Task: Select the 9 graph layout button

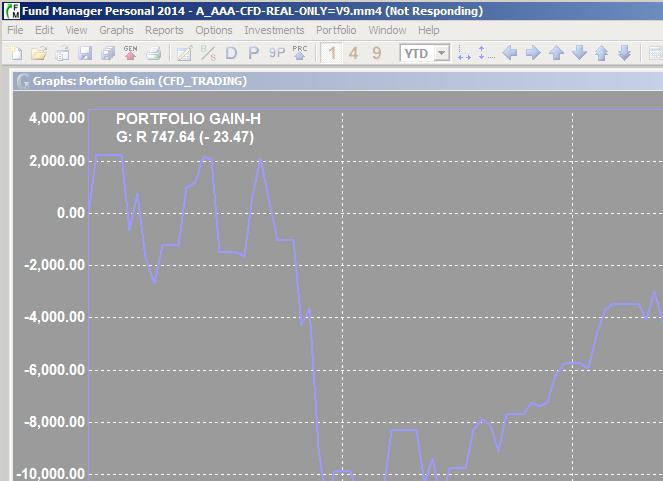Action: tap(377, 53)
